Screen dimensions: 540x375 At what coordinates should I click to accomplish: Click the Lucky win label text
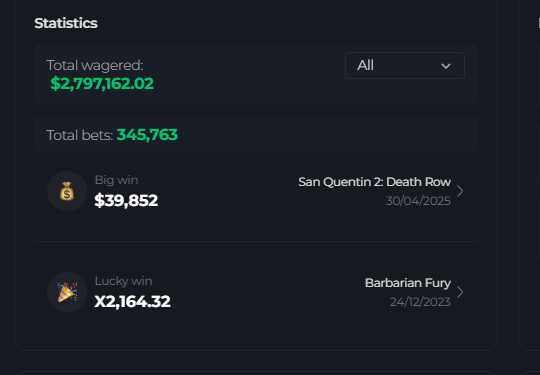123,281
